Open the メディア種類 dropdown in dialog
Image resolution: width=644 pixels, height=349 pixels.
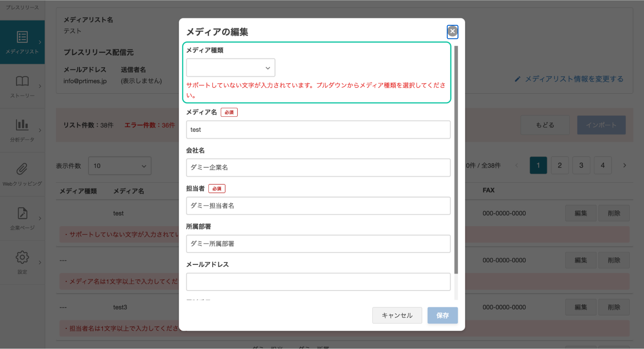[x=230, y=68]
